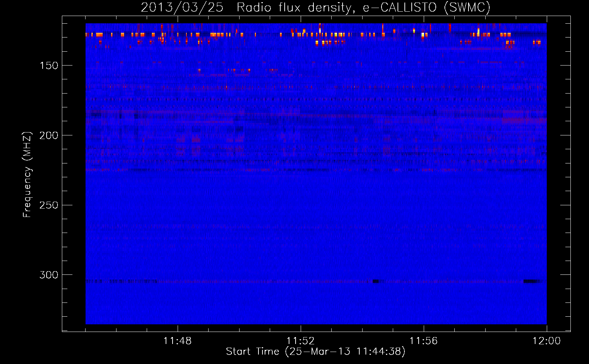
Task: Click the 11:52 time tick label
Action: [301, 341]
